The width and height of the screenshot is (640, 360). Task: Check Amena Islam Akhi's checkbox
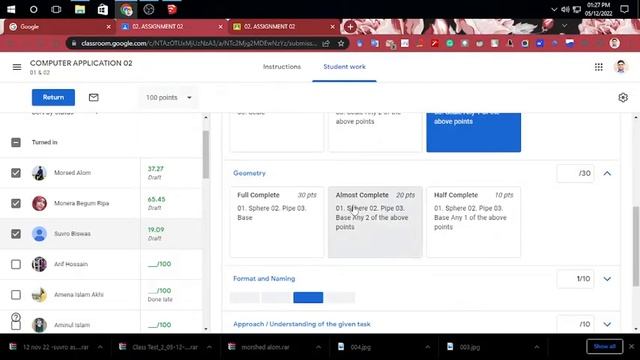click(16, 295)
